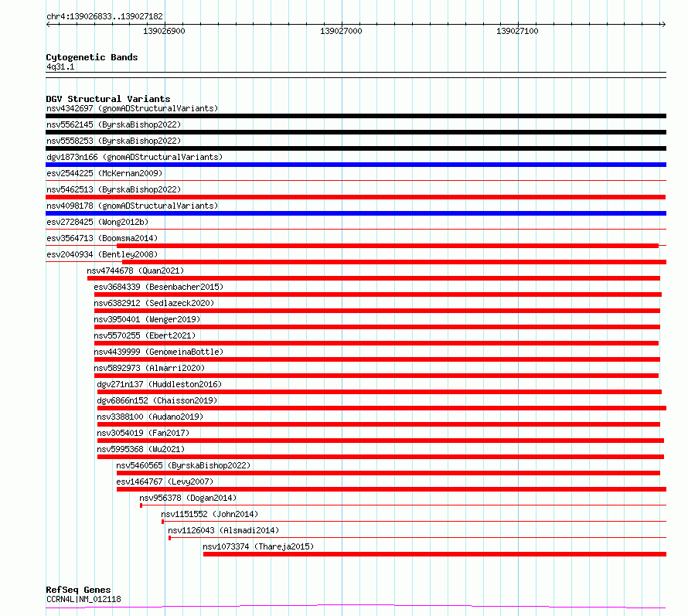Select nsv5460565 (ByrskaBishop2022) label

183,465
